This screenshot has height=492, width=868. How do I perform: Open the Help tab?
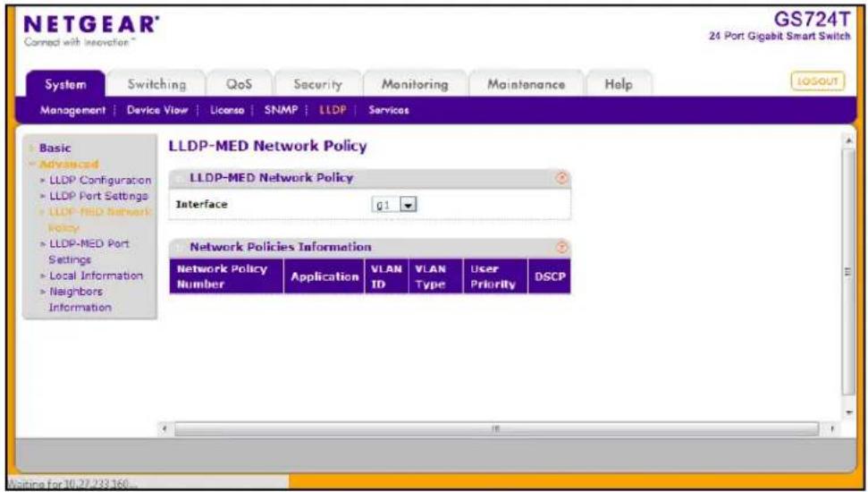[619, 85]
